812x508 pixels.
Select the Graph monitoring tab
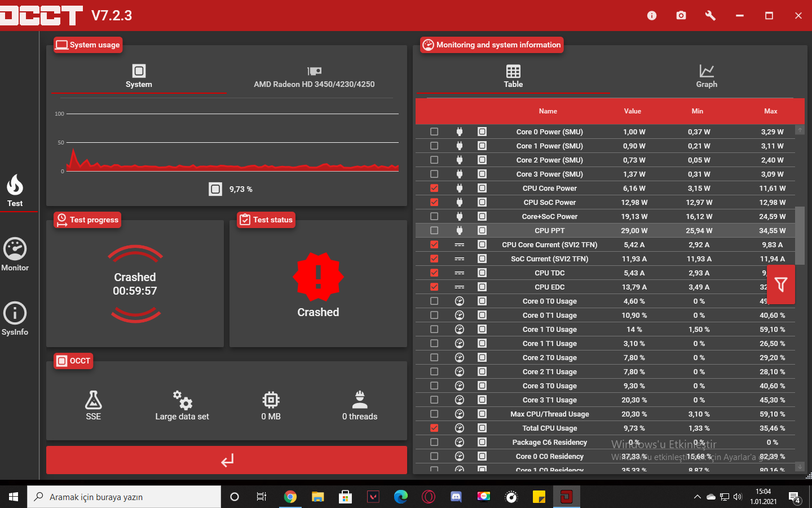click(x=707, y=76)
